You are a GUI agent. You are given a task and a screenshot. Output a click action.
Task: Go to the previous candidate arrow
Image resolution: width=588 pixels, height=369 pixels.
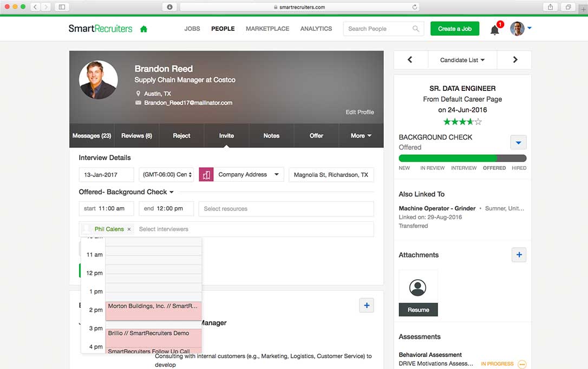pyautogui.click(x=410, y=60)
